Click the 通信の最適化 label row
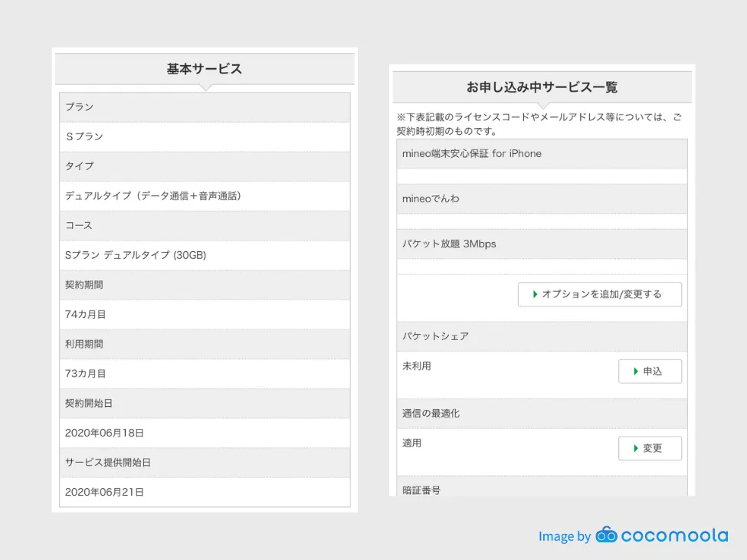The image size is (747, 560). click(542, 414)
